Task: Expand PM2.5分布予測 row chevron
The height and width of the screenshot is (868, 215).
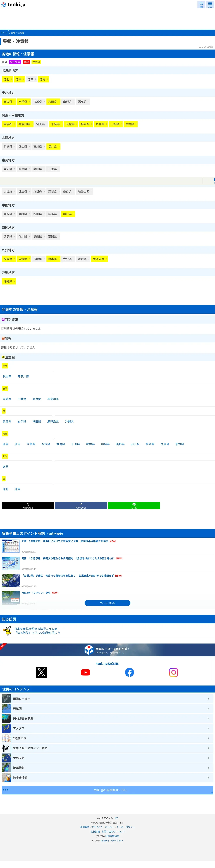Action: 208,718
